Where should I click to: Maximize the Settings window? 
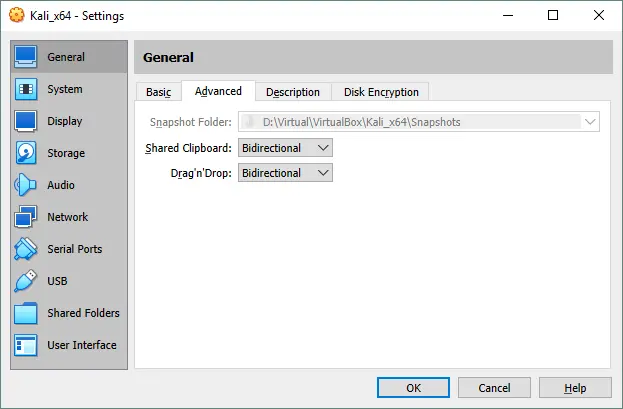click(553, 16)
